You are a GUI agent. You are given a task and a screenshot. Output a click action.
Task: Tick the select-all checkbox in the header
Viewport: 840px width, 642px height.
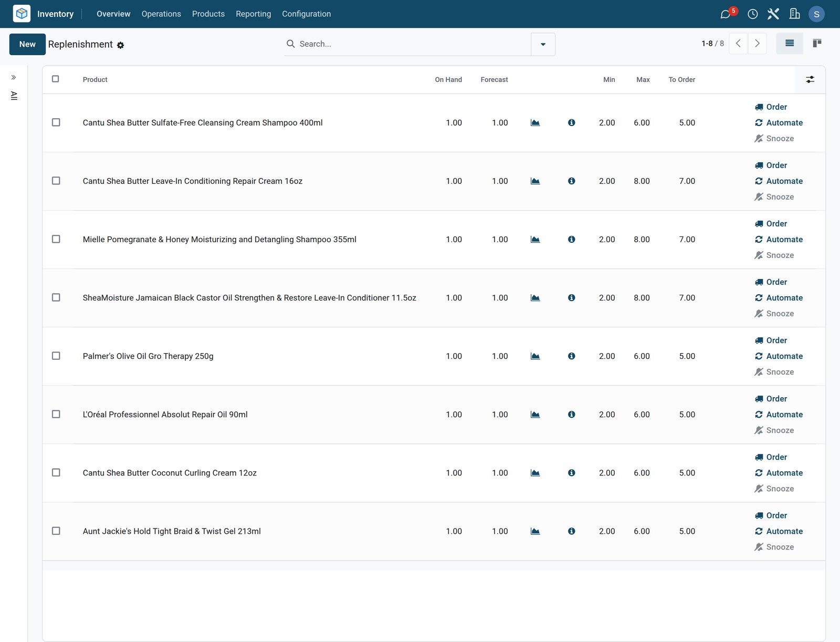[x=56, y=79]
